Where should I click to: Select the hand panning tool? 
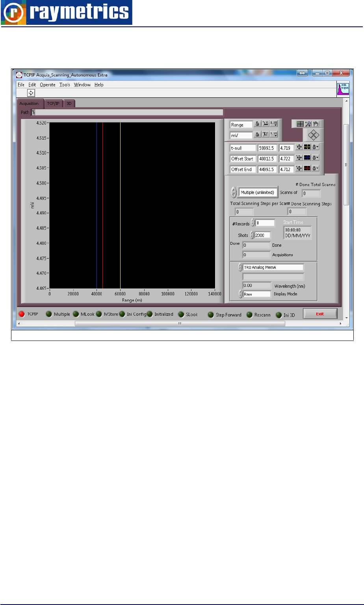(x=316, y=124)
